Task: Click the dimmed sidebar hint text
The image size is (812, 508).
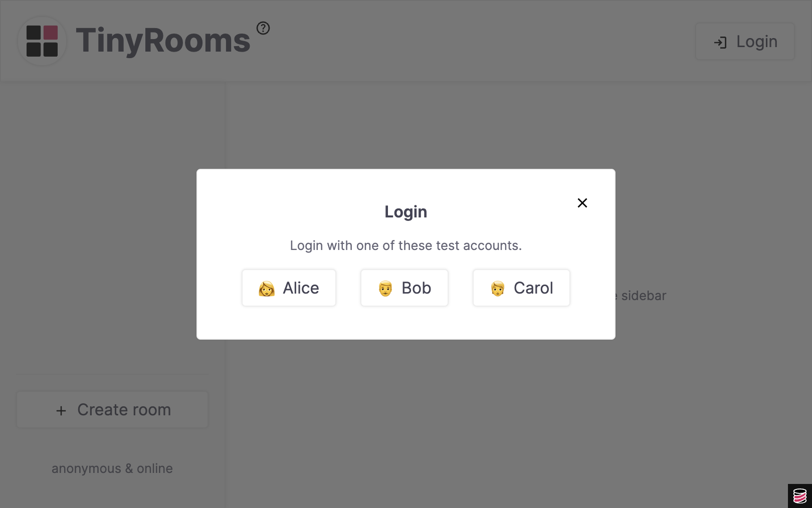Action: point(644,296)
